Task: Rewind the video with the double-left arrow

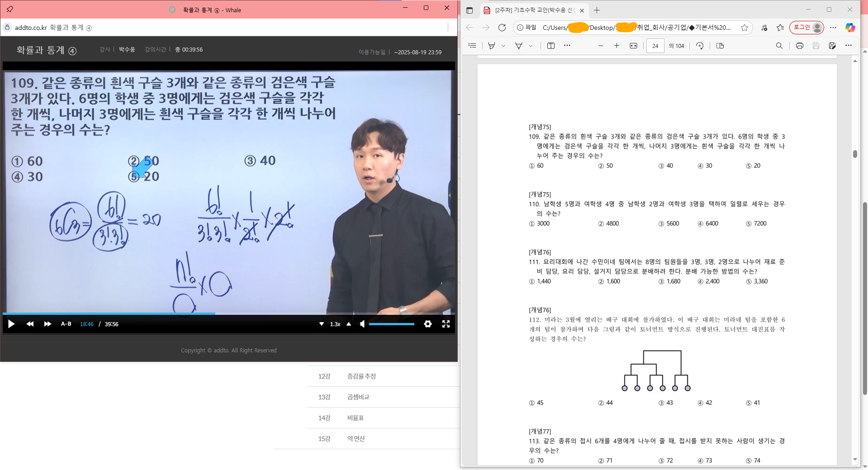Action: (30, 324)
